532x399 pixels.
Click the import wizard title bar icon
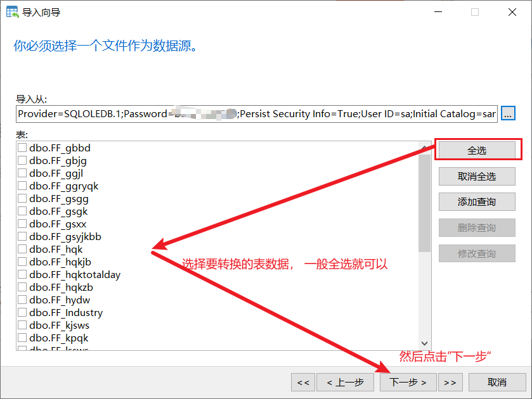click(x=12, y=12)
